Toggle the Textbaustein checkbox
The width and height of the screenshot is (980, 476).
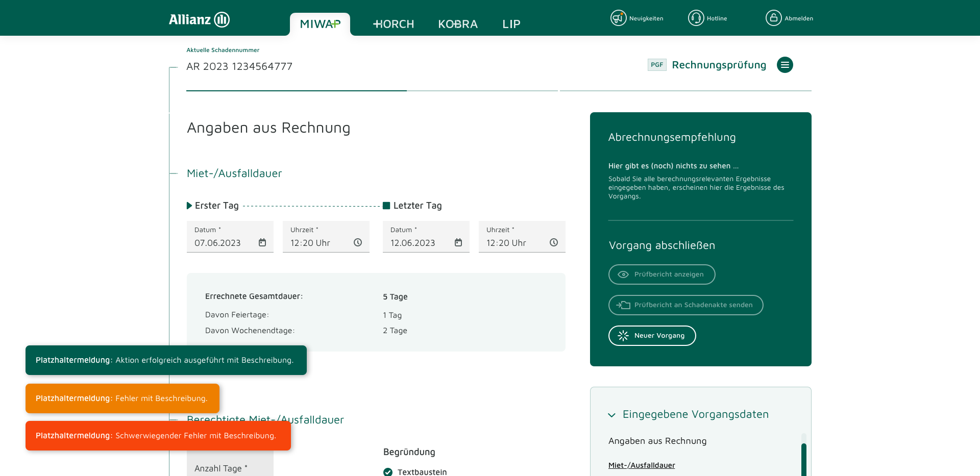(388, 472)
